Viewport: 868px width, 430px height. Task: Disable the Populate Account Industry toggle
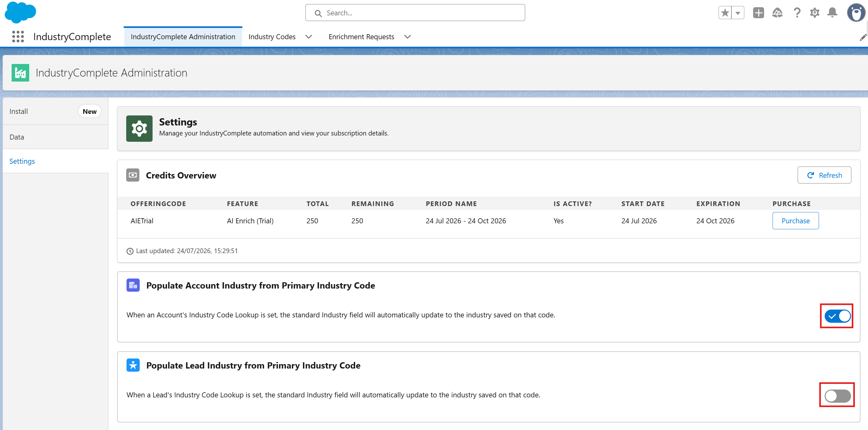[837, 316]
